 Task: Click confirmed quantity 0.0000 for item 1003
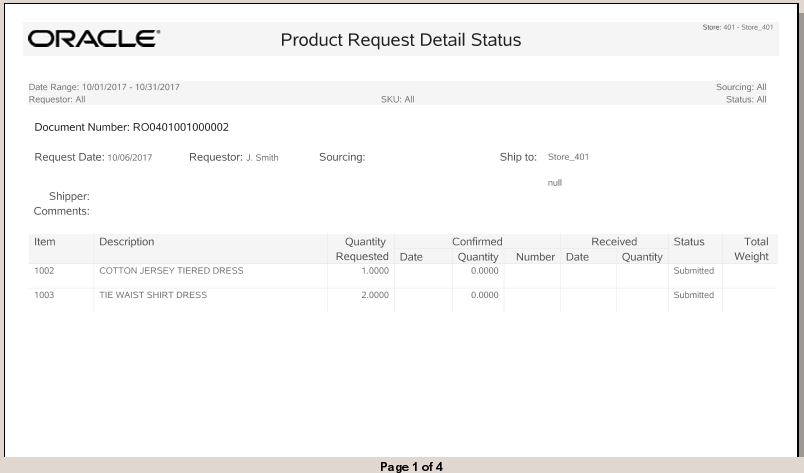(x=485, y=295)
